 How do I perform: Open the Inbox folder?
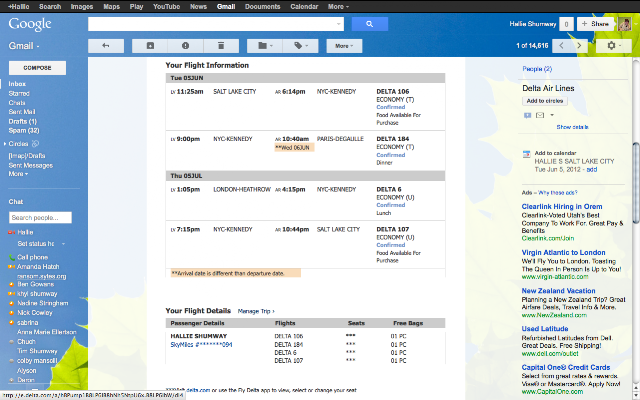[x=17, y=84]
